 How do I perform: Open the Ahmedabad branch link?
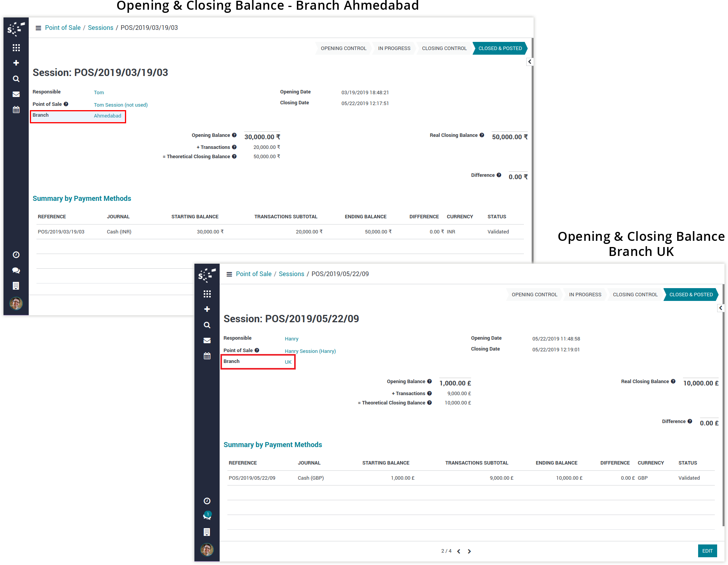[107, 116]
